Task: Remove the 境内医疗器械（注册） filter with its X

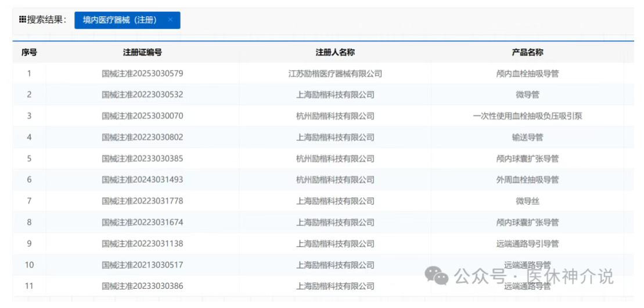Action: click(171, 20)
